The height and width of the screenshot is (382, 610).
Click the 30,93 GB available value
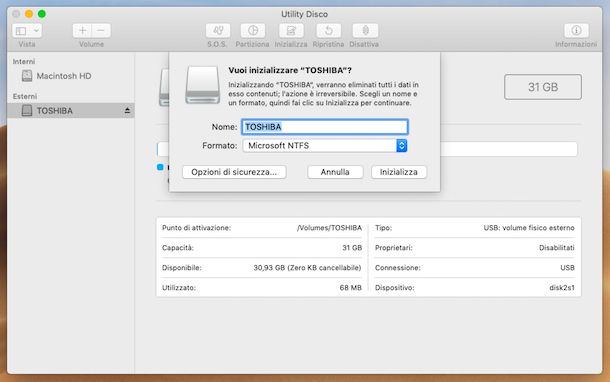click(307, 268)
